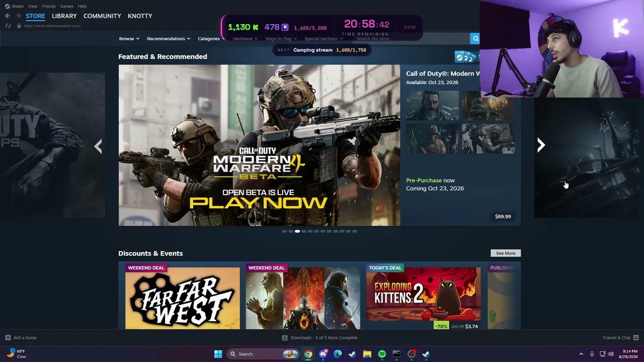Click the Featured & Recommended heading
This screenshot has height=362, width=644.
pyautogui.click(x=163, y=57)
